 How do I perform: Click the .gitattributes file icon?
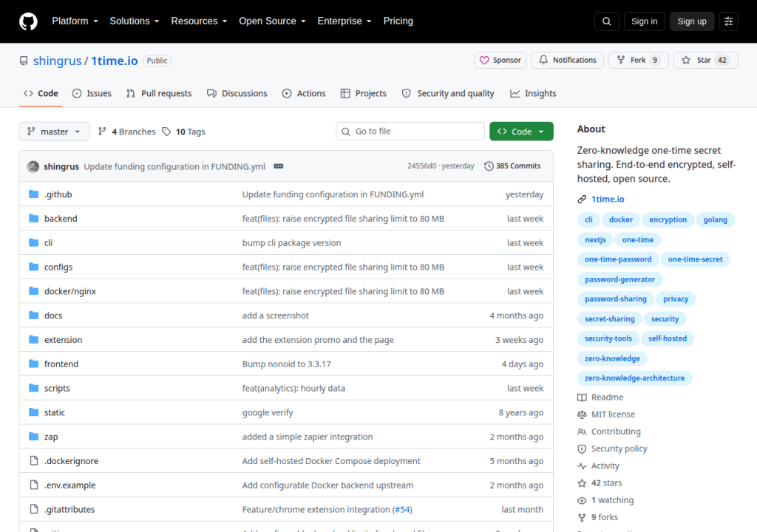coord(34,509)
